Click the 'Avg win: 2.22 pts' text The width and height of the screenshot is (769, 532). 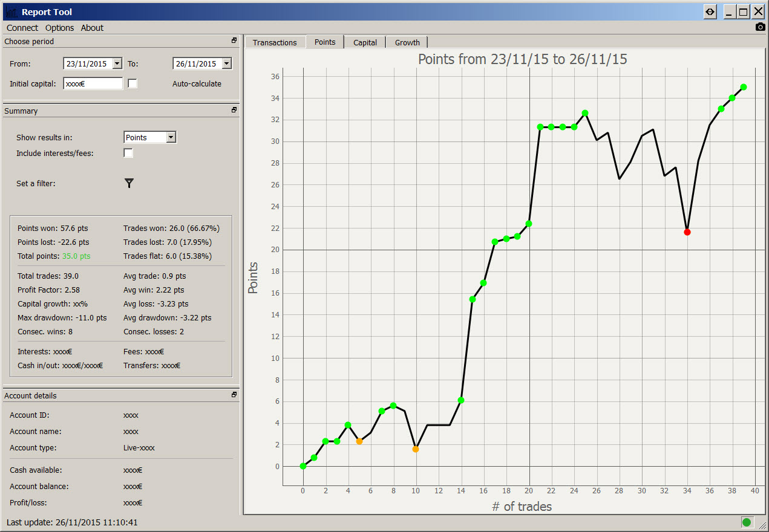tap(154, 290)
